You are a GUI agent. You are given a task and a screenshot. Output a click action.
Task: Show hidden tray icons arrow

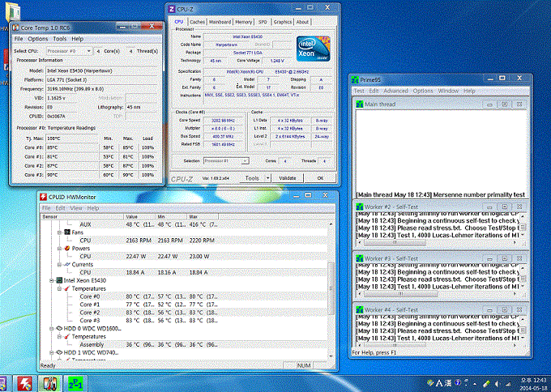(x=475, y=384)
